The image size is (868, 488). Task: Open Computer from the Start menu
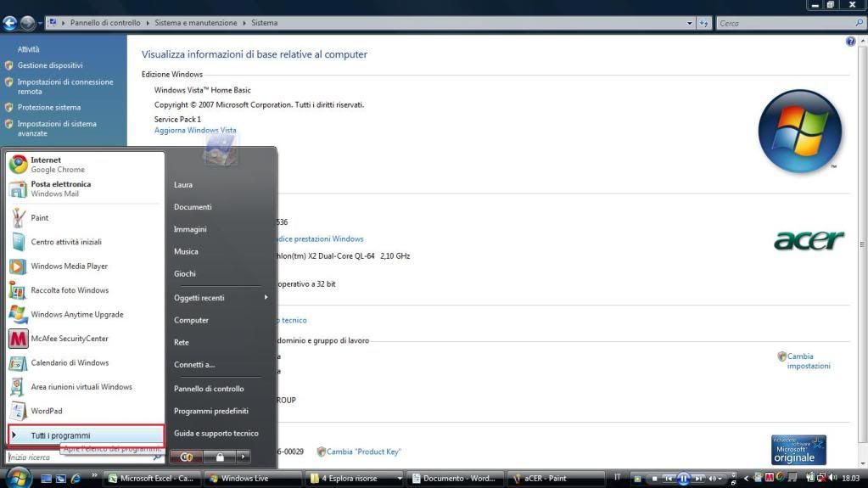pyautogui.click(x=191, y=320)
